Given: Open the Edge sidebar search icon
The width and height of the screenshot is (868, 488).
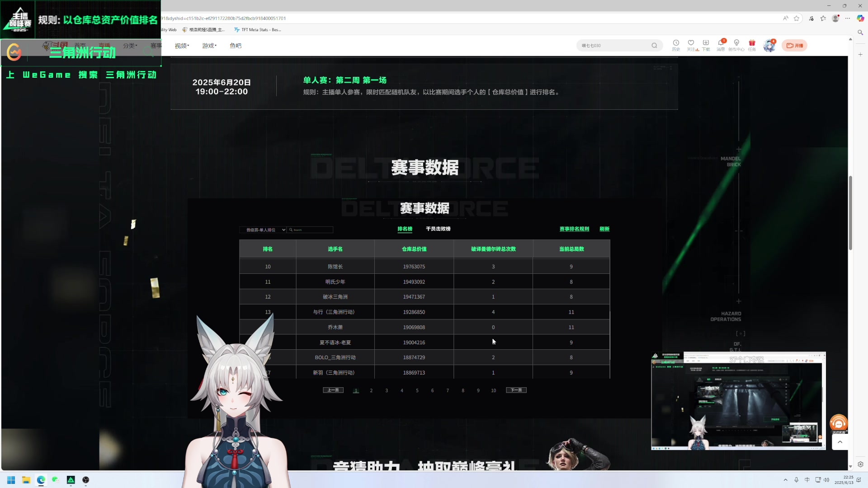Looking at the screenshot, I should click(x=860, y=33).
